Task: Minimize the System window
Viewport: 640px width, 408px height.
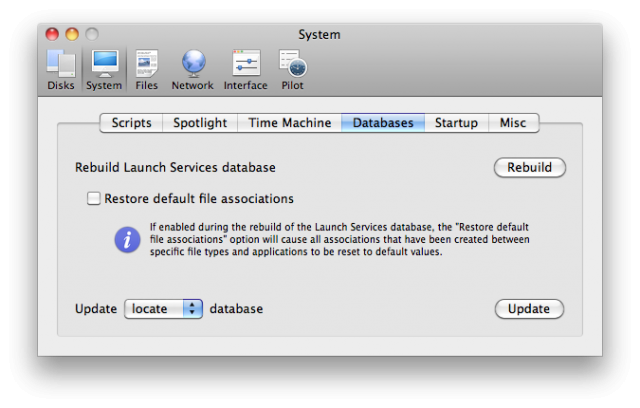Action: [x=72, y=35]
